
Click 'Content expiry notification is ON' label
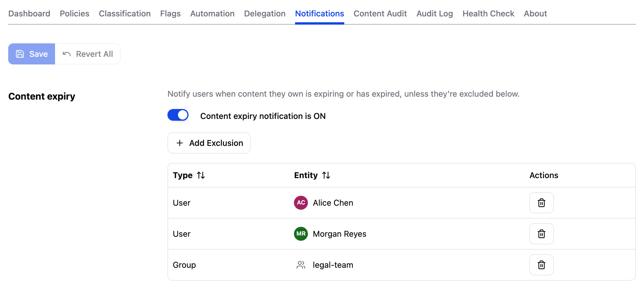tap(263, 116)
